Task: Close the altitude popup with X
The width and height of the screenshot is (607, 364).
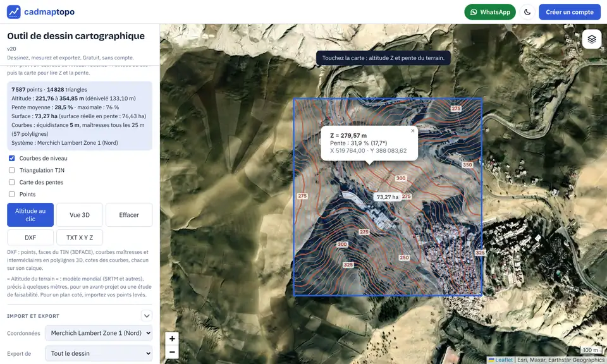Action: (413, 131)
